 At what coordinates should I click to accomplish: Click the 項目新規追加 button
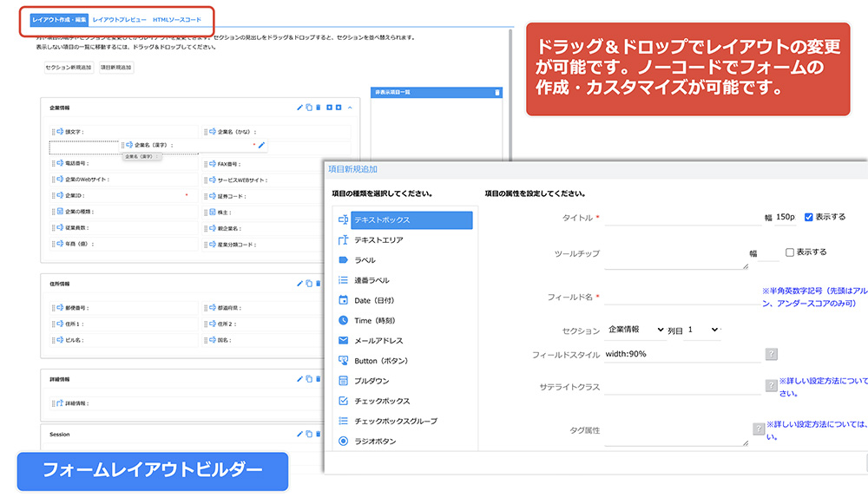116,67
